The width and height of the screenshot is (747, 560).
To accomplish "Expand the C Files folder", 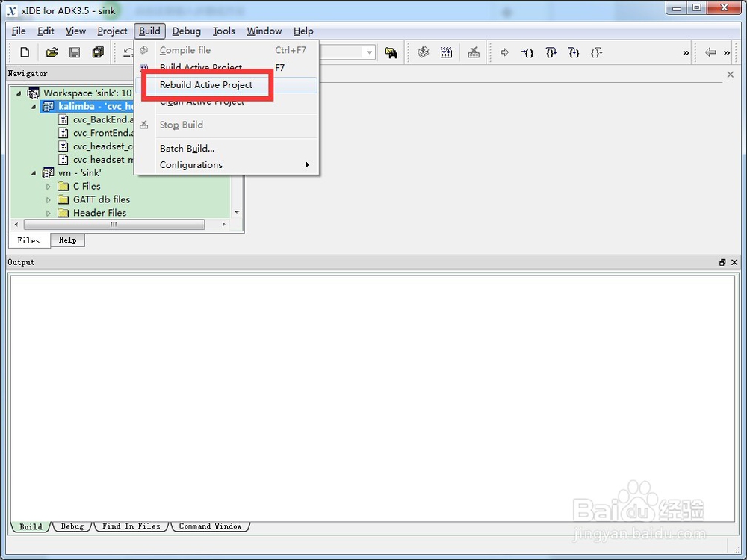I will pos(48,187).
